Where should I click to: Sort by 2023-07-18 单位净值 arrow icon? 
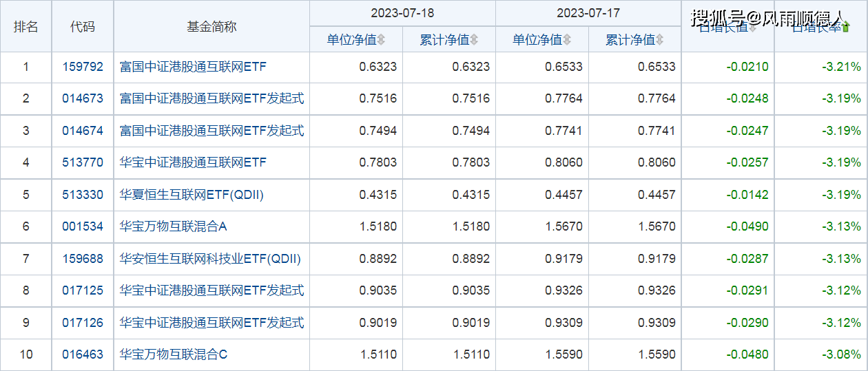381,40
